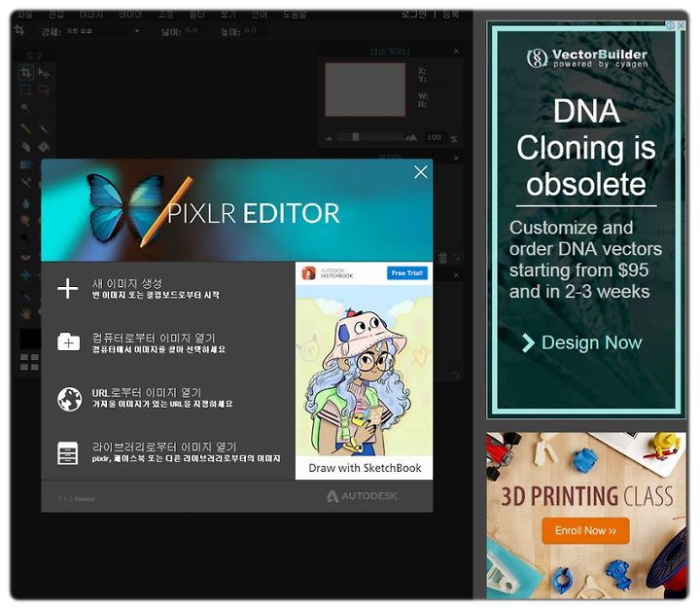Screen dimensions: 700x610
Task: Select the red Lasso tool
Action: (44, 90)
